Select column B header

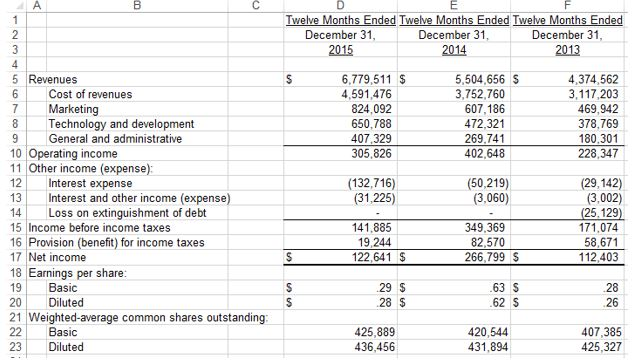(137, 6)
